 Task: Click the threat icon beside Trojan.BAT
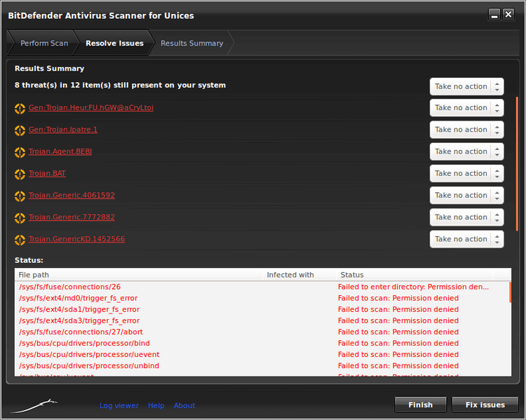pos(20,174)
